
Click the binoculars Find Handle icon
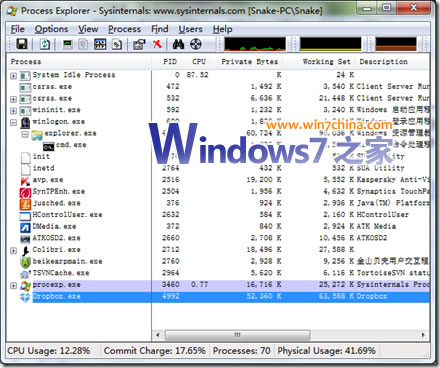click(x=178, y=44)
